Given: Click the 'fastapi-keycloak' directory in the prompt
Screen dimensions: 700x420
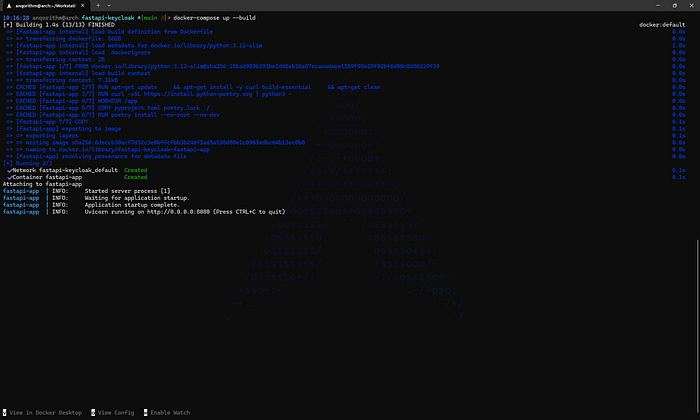Looking at the screenshot, I should (108, 18).
